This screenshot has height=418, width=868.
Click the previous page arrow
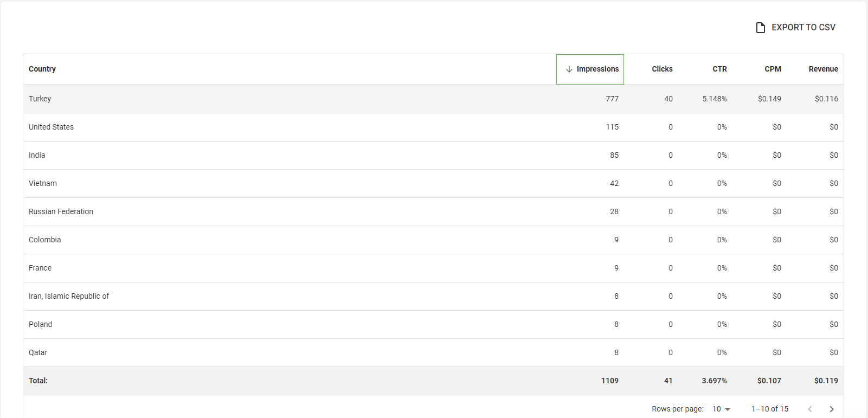tap(809, 409)
